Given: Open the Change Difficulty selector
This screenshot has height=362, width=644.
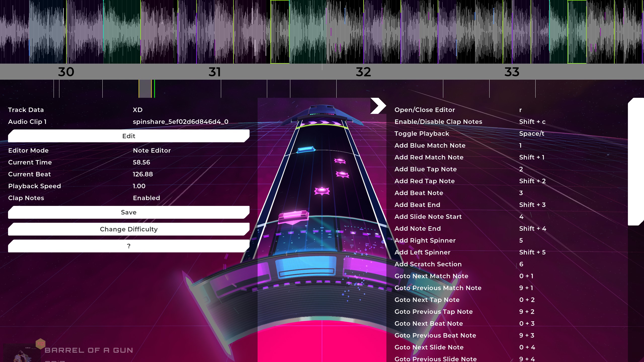Looking at the screenshot, I should (129, 229).
